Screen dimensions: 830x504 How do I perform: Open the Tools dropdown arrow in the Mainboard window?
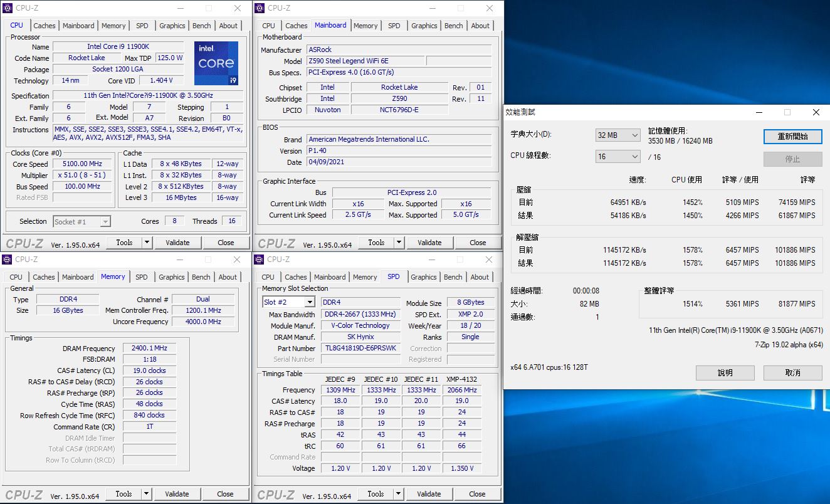pyautogui.click(x=399, y=243)
